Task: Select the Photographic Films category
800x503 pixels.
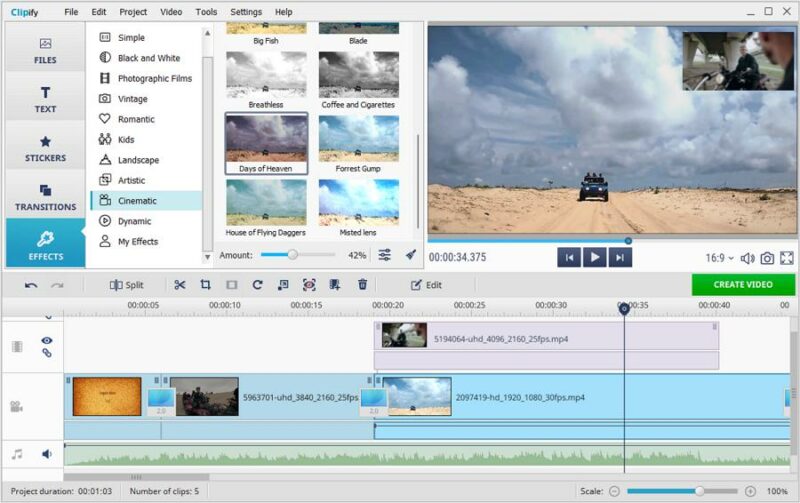Action: 146,78
